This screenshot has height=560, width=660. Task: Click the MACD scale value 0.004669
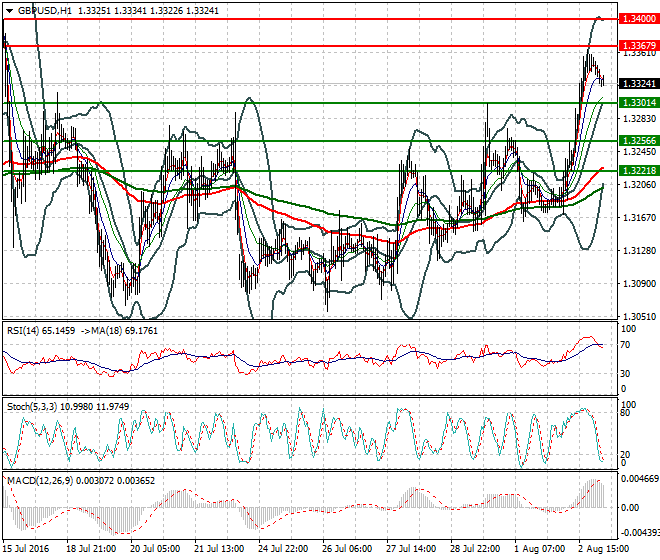[640, 479]
